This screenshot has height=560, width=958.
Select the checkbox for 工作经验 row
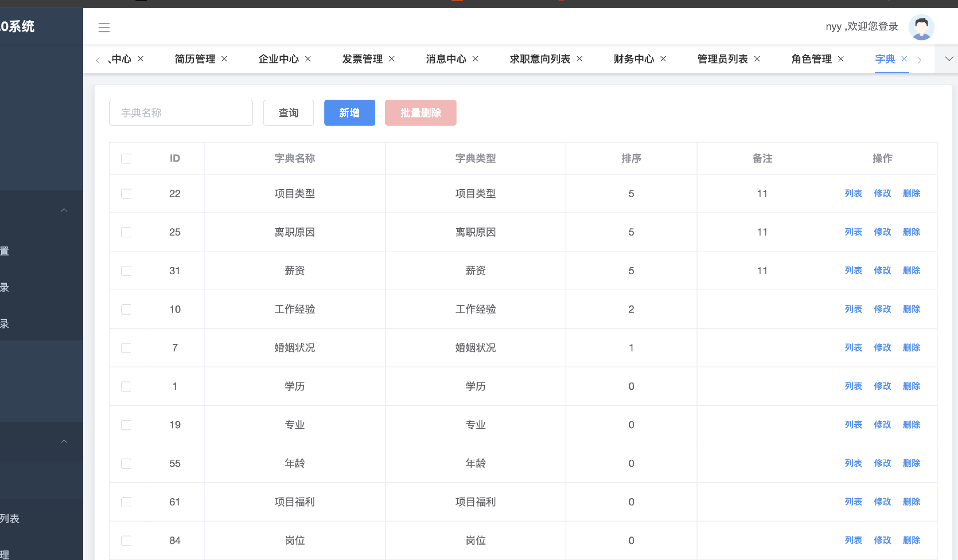pos(126,309)
